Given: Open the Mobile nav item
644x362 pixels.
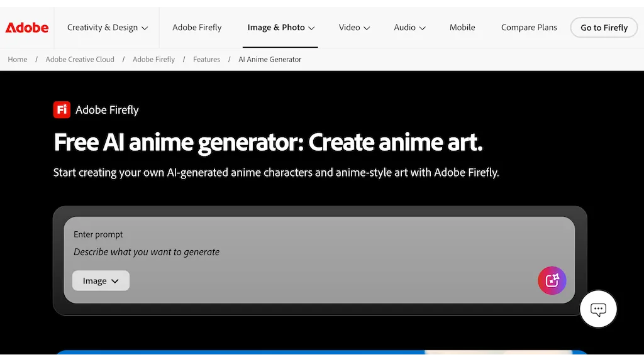Looking at the screenshot, I should point(462,28).
